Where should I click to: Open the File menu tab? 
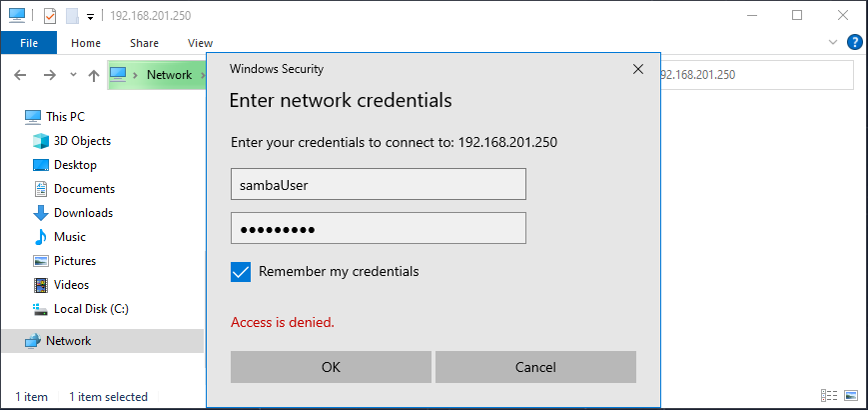29,43
